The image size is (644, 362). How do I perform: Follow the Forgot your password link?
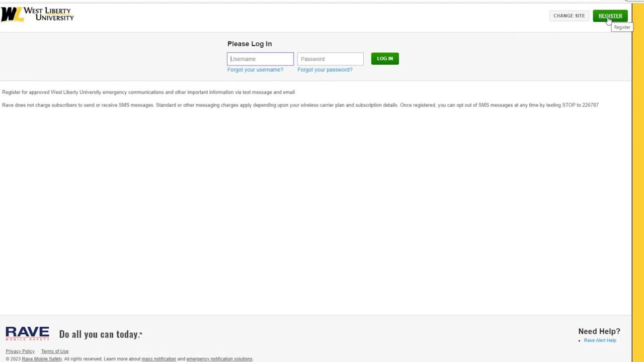(x=325, y=70)
